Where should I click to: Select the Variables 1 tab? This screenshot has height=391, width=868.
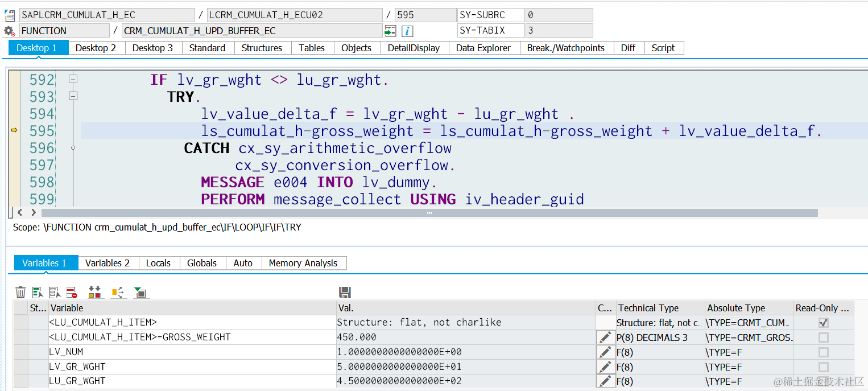tap(46, 263)
